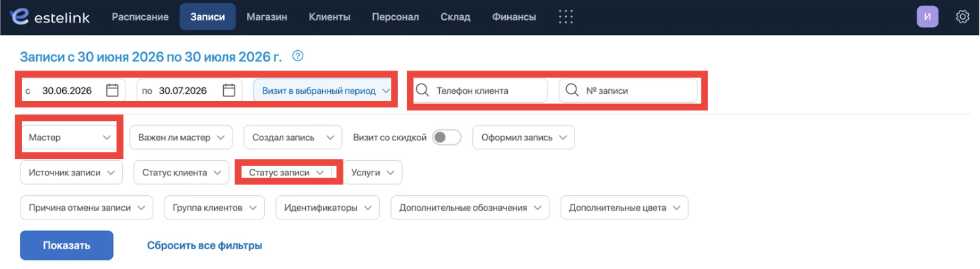Expand the Дополнительные цвета dropdown

pos(624,207)
